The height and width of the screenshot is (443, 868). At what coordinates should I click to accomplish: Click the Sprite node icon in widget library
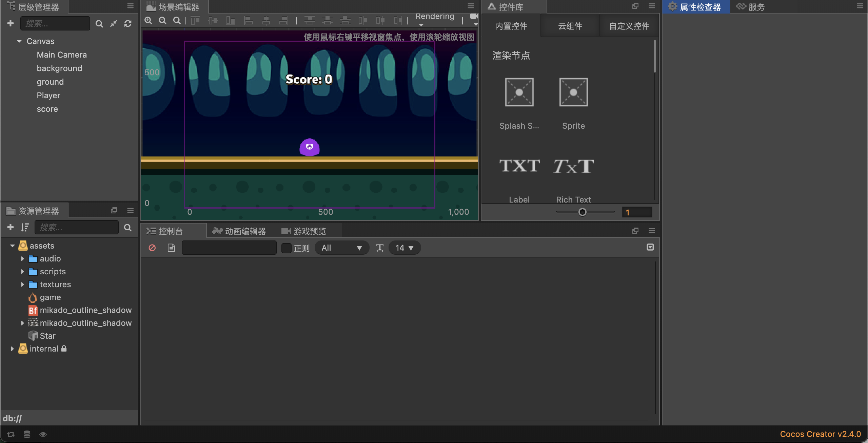[x=573, y=92]
